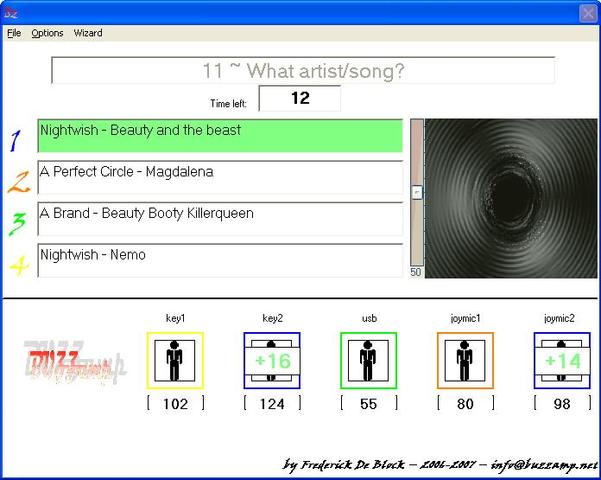Click the key2 player label
Image resolution: width=601 pixels, height=480 pixels.
pos(273,318)
